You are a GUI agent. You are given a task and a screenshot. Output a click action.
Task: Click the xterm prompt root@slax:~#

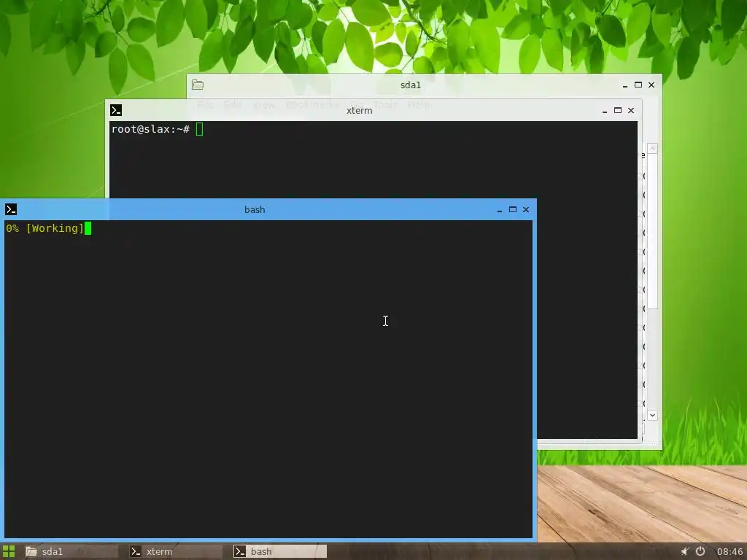(150, 129)
